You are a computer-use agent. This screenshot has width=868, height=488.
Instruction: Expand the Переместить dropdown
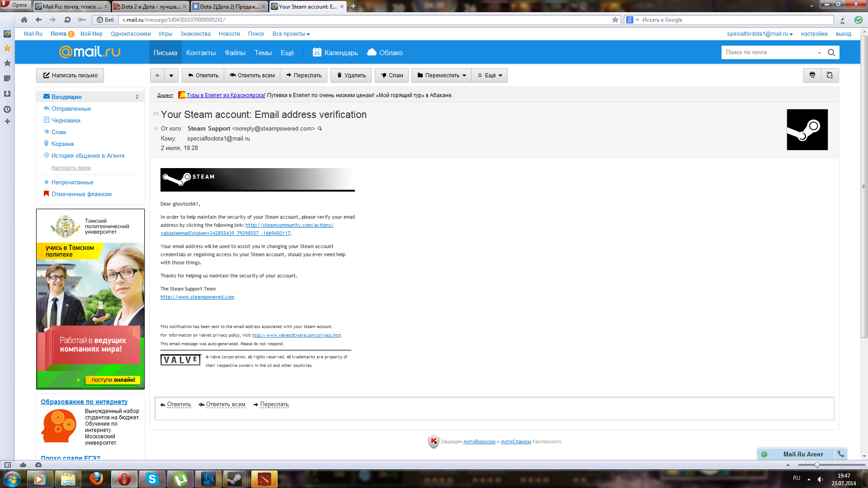click(x=441, y=75)
